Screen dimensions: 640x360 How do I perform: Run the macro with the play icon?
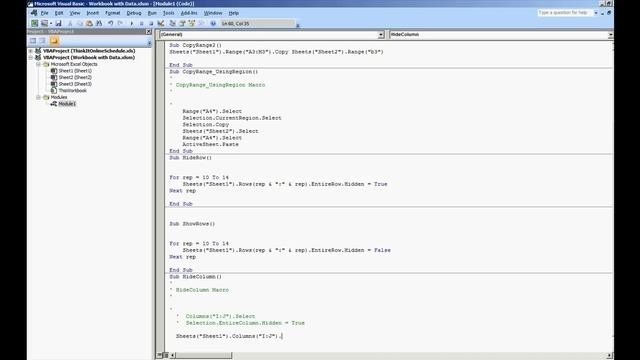pos(131,24)
